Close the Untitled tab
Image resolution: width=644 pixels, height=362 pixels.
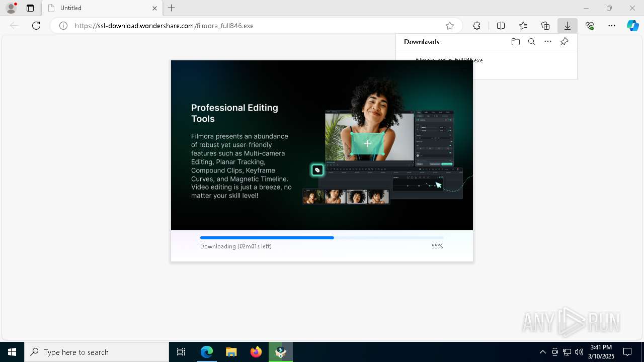point(154,8)
